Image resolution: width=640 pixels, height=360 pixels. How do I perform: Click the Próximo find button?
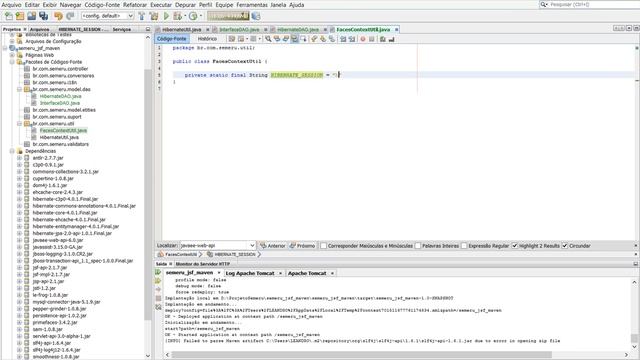pos(302,246)
